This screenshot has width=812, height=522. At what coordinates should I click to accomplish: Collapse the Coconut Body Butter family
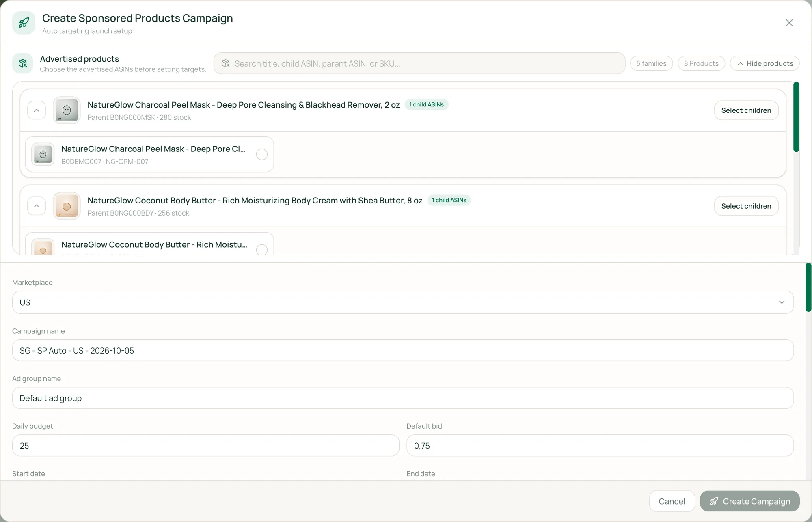tap(37, 206)
